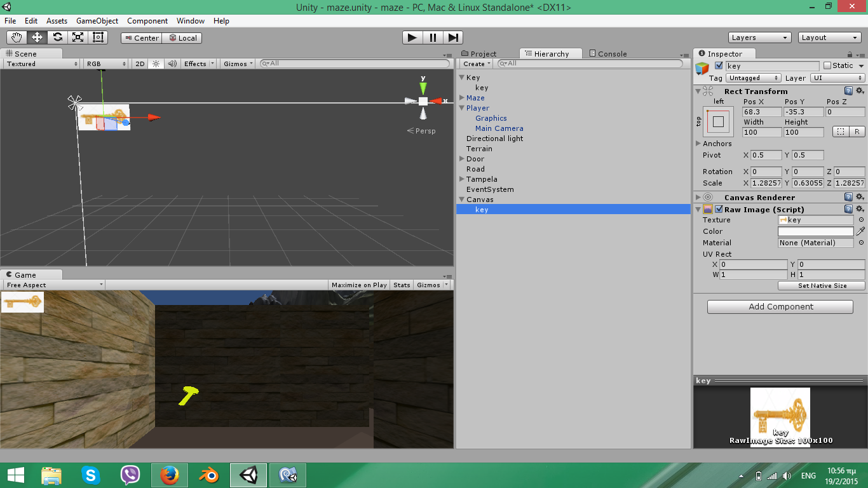Open Rect Transform gear settings menu
This screenshot has width=868, height=488.
(860, 91)
